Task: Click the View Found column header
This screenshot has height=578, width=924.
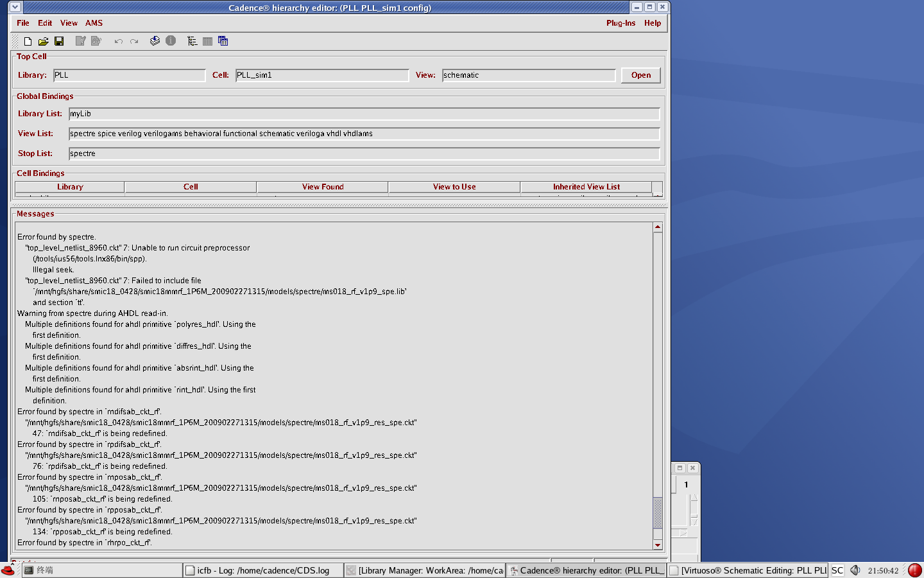Action: point(323,187)
